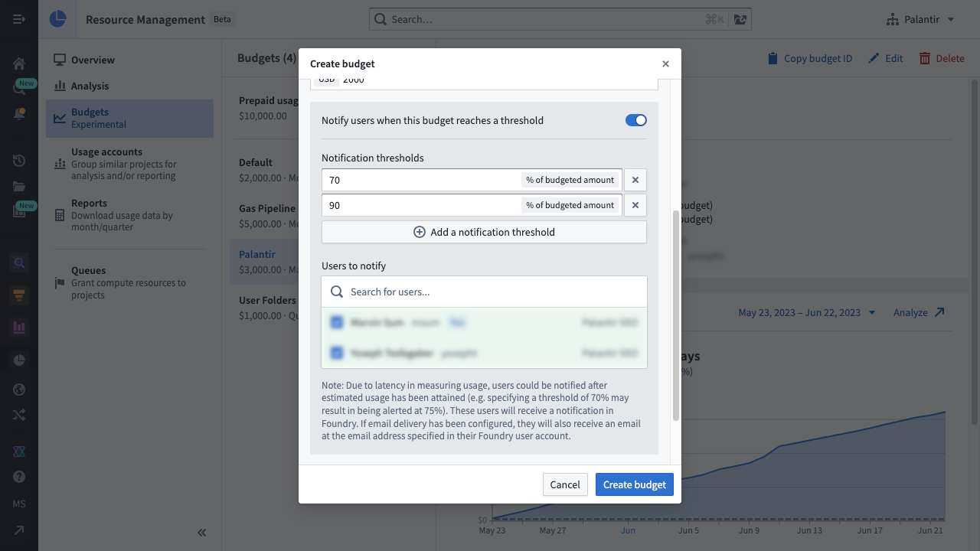
Task: Click the Delete budget button
Action: click(942, 58)
